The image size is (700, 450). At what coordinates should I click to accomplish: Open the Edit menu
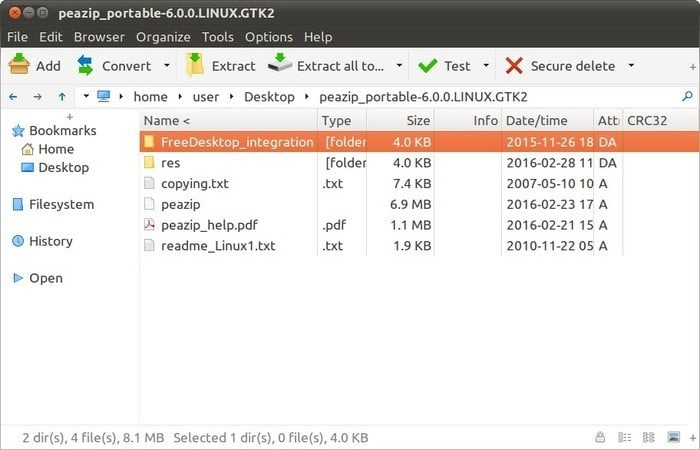51,37
